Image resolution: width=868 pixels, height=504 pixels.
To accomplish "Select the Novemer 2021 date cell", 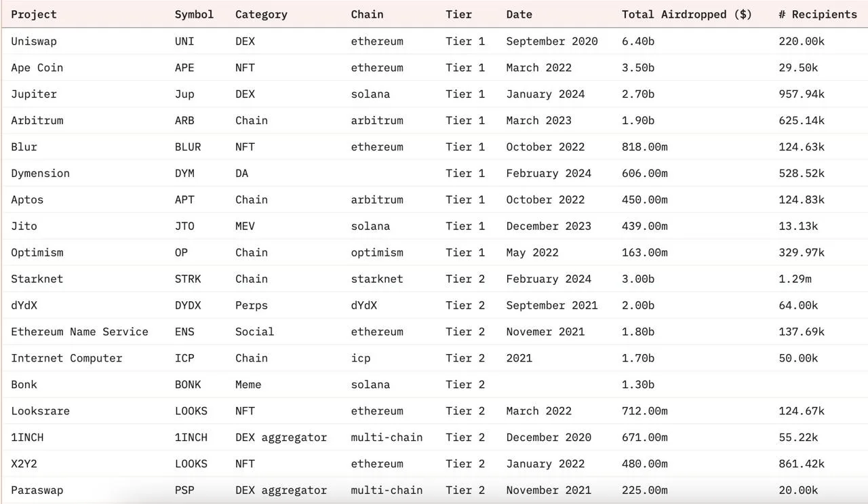I will coord(545,332).
